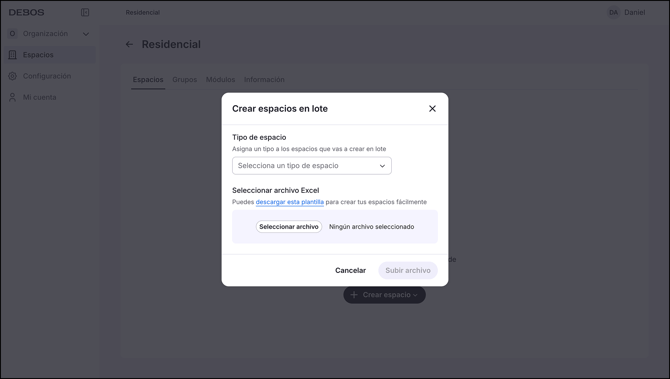Switch to the Módulos tab
The width and height of the screenshot is (670, 379).
click(x=220, y=79)
